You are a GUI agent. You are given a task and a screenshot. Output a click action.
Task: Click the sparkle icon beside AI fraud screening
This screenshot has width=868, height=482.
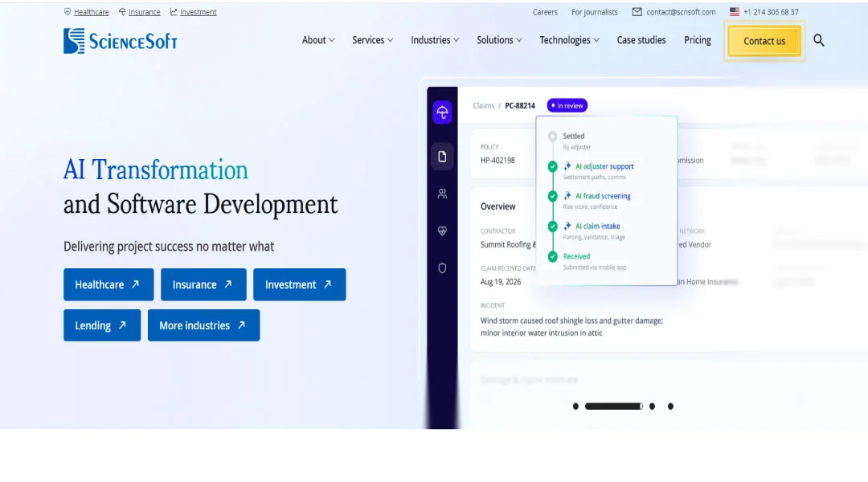(x=567, y=196)
